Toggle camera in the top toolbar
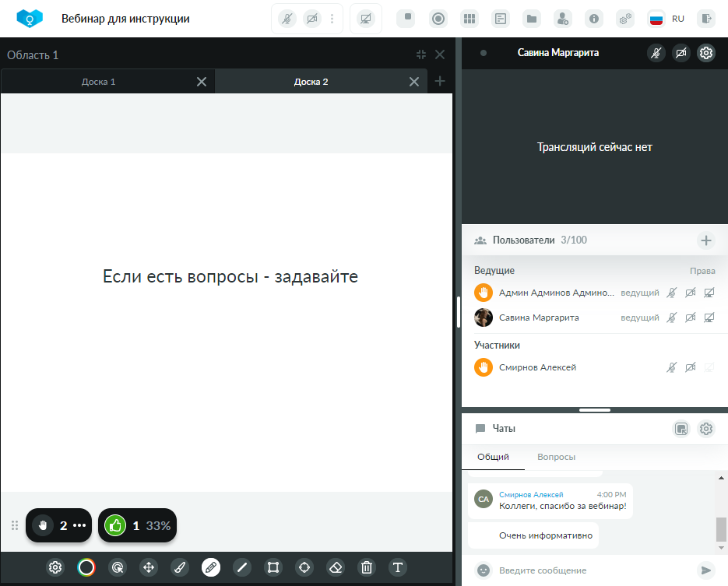The width and height of the screenshot is (728, 586). point(312,19)
